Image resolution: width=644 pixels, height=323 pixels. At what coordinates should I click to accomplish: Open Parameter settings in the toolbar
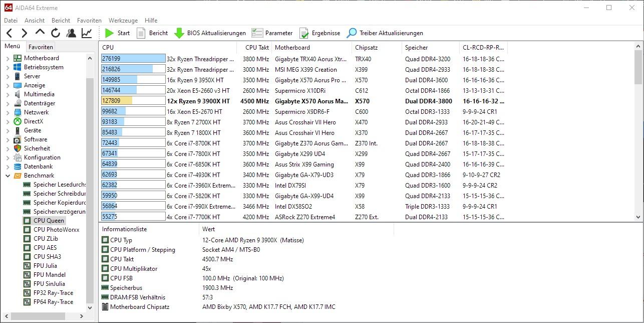pyautogui.click(x=272, y=33)
